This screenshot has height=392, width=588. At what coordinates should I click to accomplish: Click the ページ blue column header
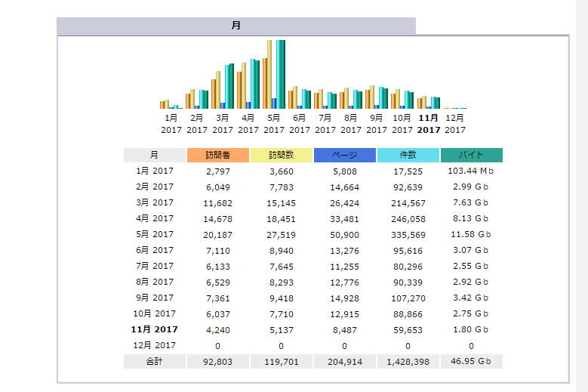(345, 155)
